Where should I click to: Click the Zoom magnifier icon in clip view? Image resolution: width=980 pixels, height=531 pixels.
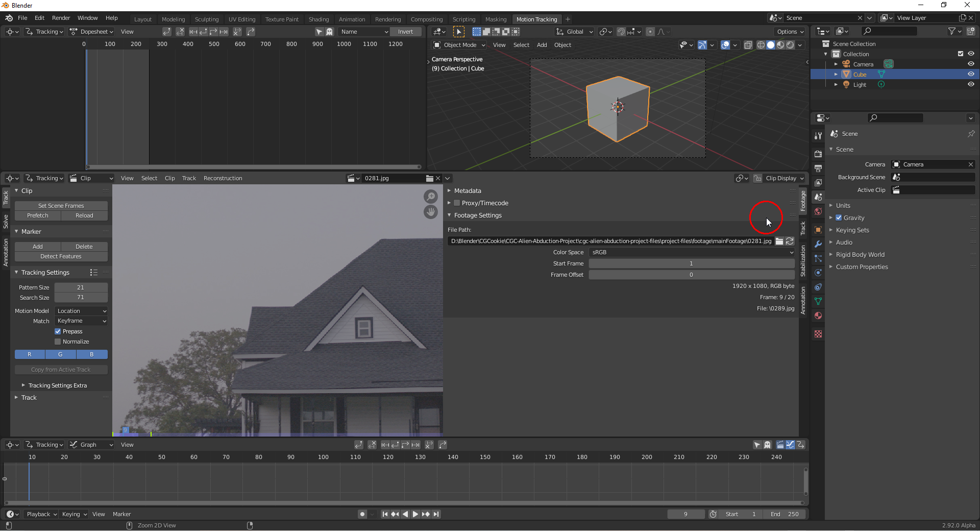(x=431, y=197)
